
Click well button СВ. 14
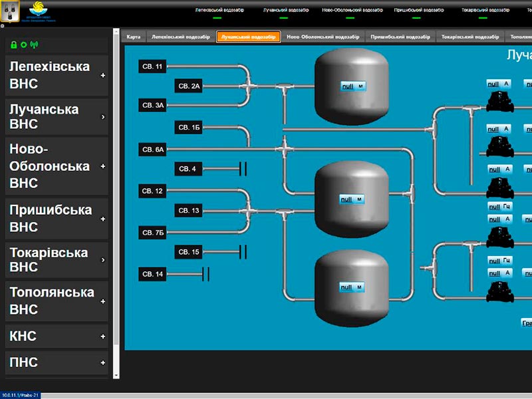(x=152, y=274)
